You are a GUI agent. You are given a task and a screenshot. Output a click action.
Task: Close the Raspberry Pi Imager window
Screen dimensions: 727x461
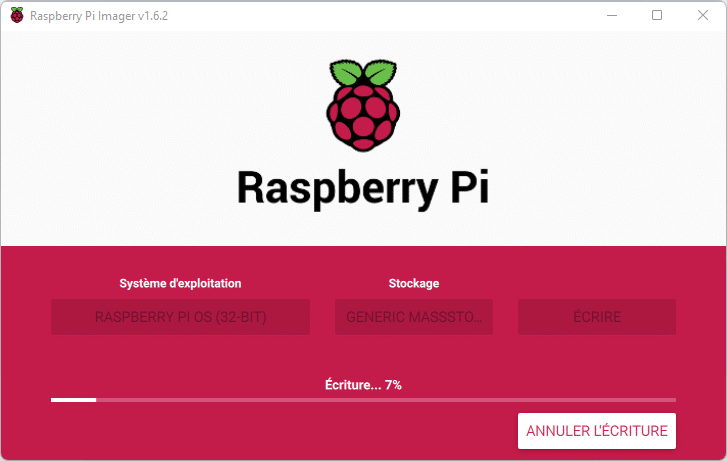click(703, 15)
